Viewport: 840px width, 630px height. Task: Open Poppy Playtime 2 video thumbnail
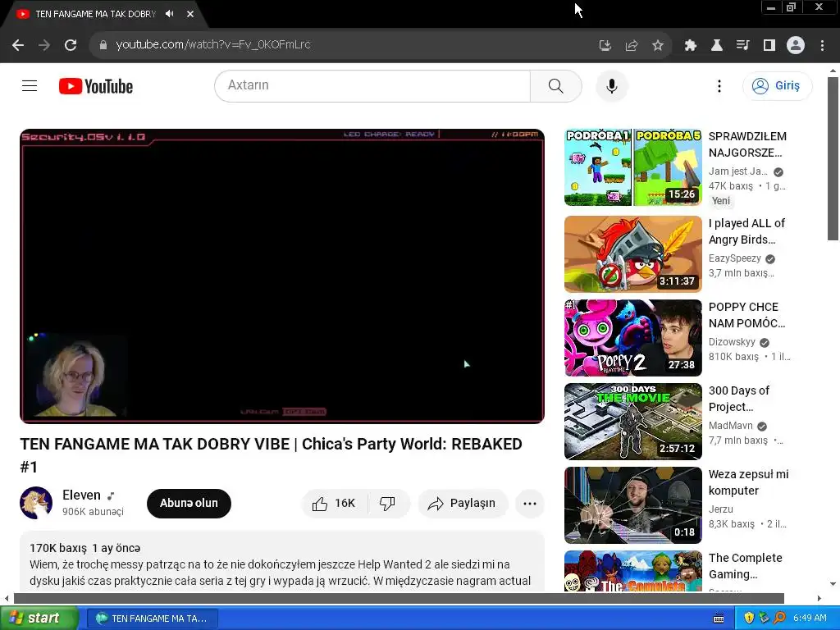tap(633, 337)
